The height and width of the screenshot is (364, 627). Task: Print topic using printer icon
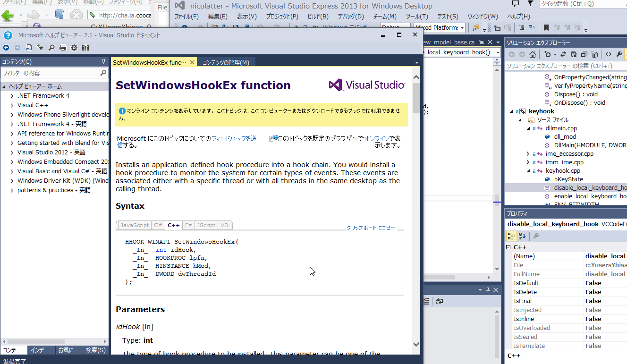click(x=63, y=48)
